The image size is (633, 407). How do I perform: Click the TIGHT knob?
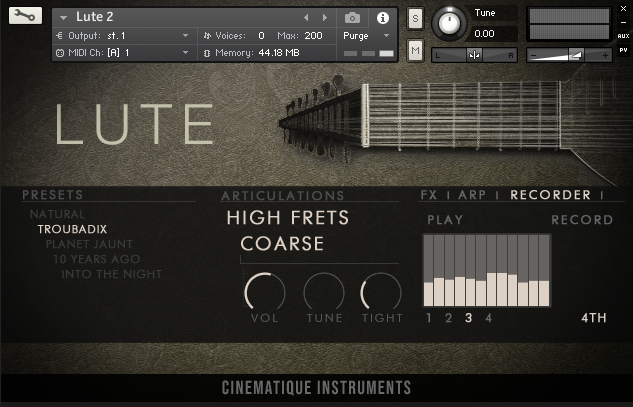pyautogui.click(x=381, y=292)
